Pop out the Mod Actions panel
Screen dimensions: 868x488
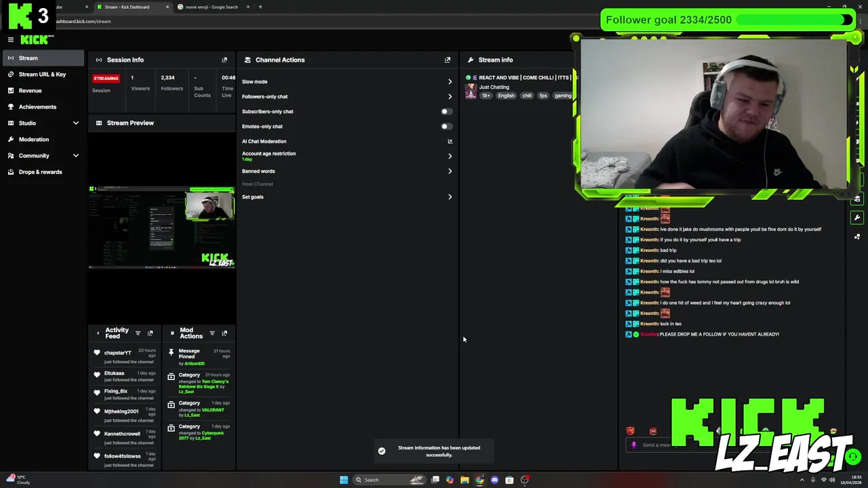tap(224, 333)
